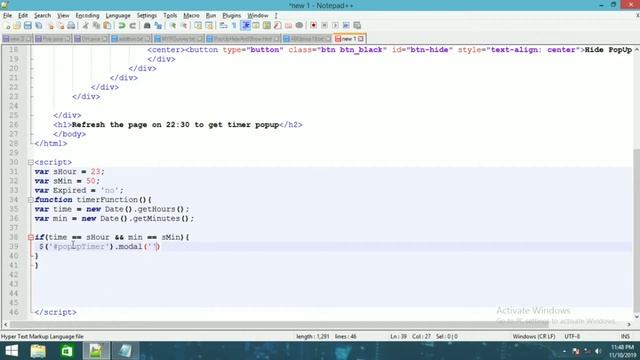This screenshot has height=360, width=640.
Task: Open the Edit menu
Action: 23,16
